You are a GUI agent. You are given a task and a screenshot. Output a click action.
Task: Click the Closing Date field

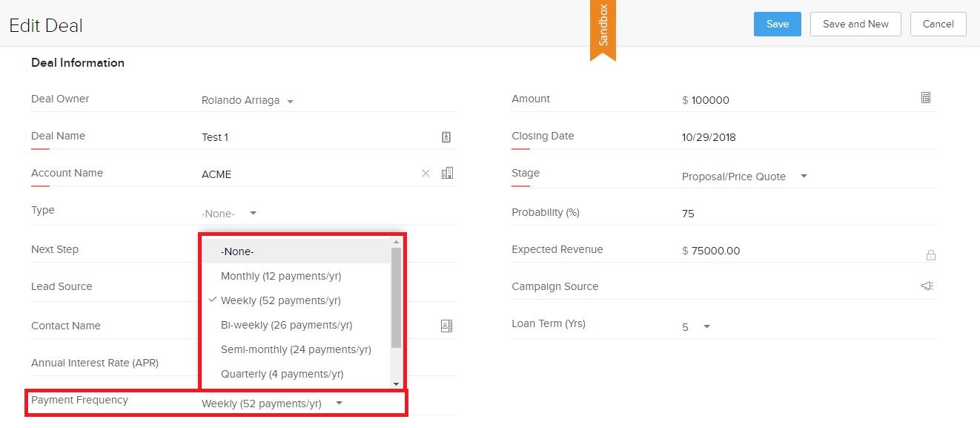pos(741,137)
